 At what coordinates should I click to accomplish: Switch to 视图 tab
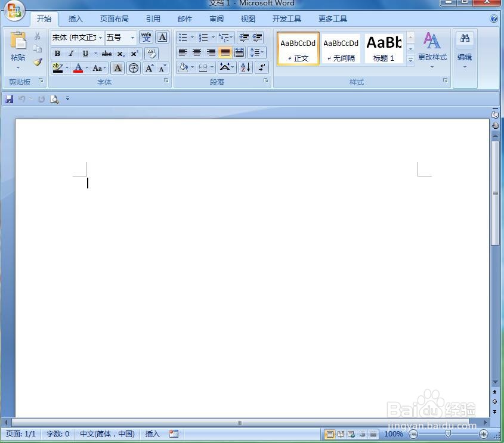tap(248, 19)
